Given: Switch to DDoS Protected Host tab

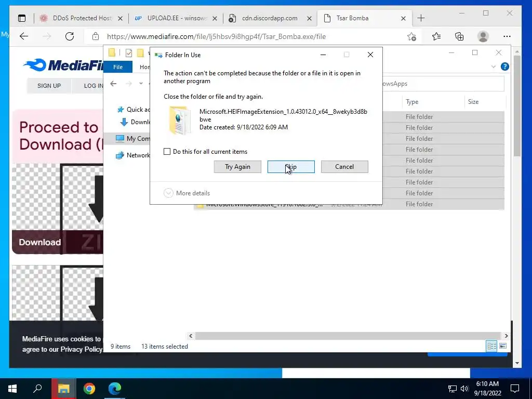Looking at the screenshot, I should coord(82,18).
